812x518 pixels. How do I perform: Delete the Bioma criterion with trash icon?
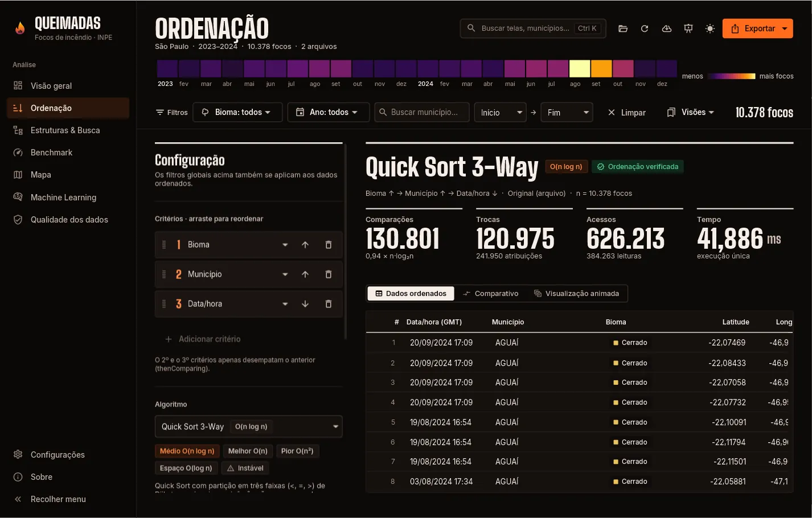pyautogui.click(x=329, y=245)
